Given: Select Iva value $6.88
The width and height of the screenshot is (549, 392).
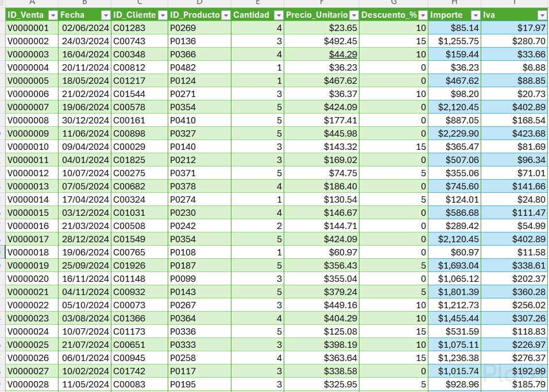Looking at the screenshot, I should (515, 68).
